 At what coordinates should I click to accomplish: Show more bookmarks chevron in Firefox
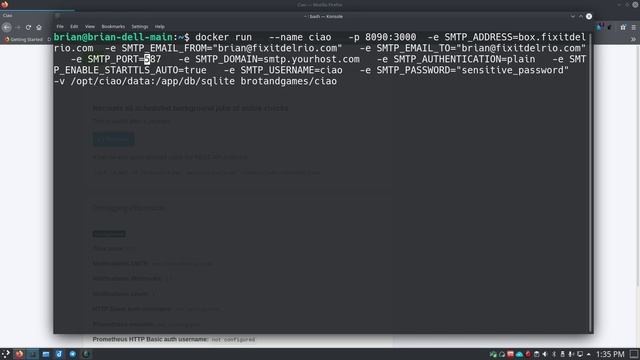(633, 40)
